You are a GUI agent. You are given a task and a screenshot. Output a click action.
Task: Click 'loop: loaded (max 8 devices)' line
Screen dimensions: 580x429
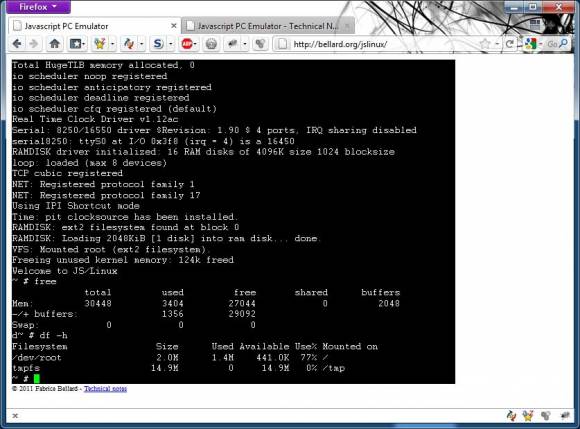tap(90, 163)
